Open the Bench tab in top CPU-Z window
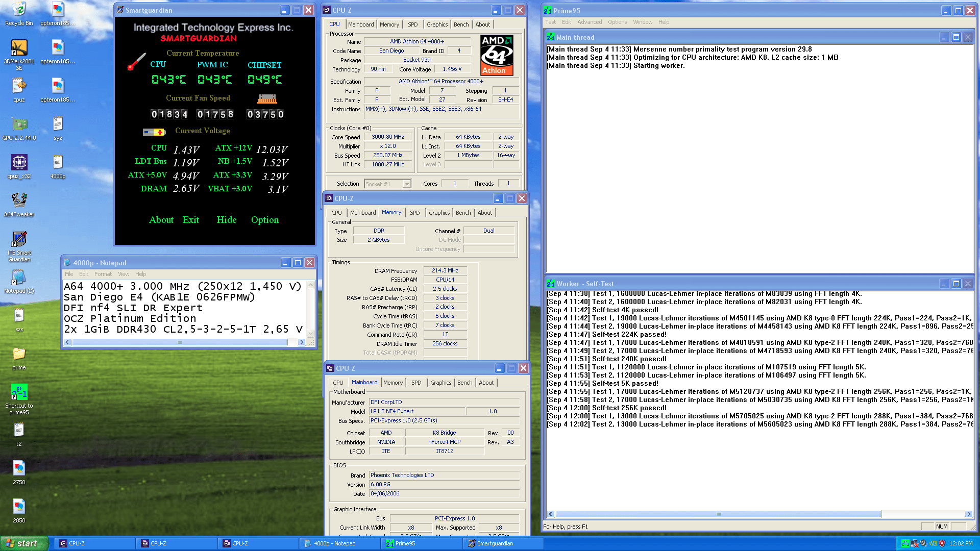The image size is (980, 551). (x=461, y=24)
